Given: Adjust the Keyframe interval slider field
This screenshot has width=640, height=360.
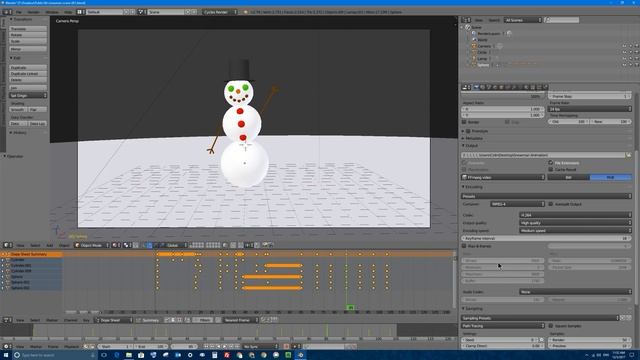Looking at the screenshot, I should pyautogui.click(x=547, y=238).
